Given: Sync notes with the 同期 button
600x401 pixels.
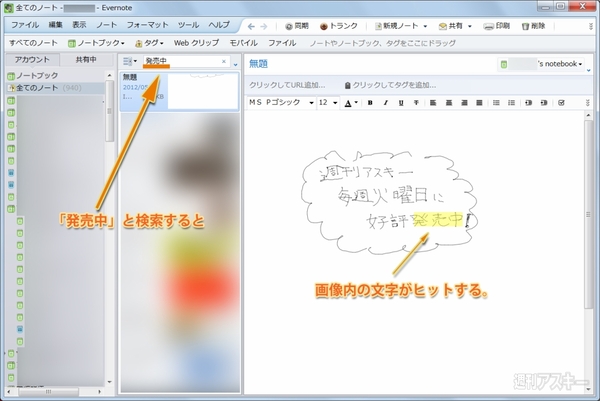Looking at the screenshot, I should (297, 26).
